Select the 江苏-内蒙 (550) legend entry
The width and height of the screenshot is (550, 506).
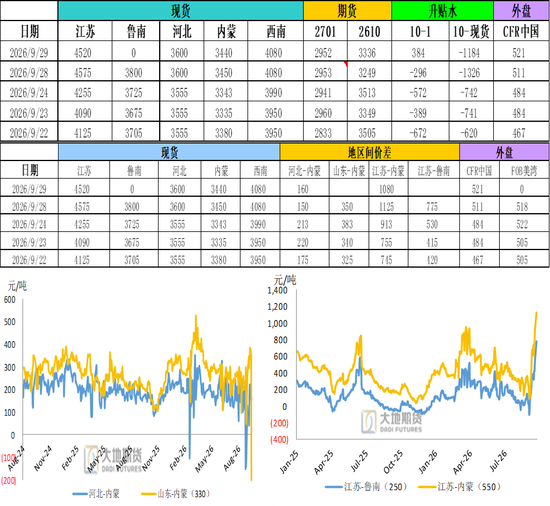point(460,487)
